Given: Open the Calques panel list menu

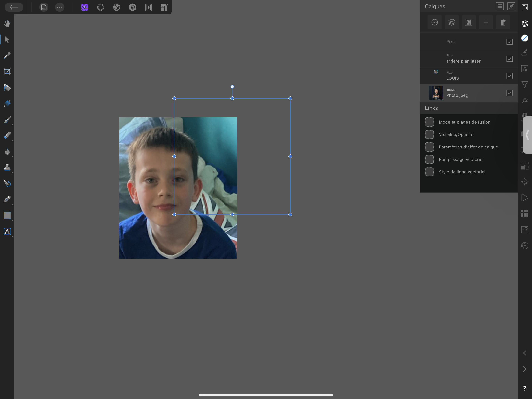Looking at the screenshot, I should pos(499,6).
